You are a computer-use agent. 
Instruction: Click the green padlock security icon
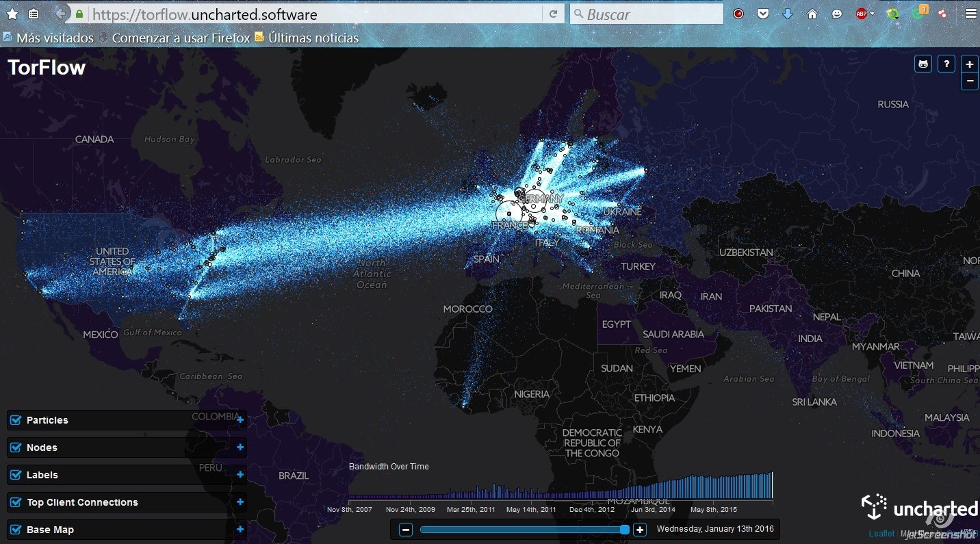[x=80, y=14]
